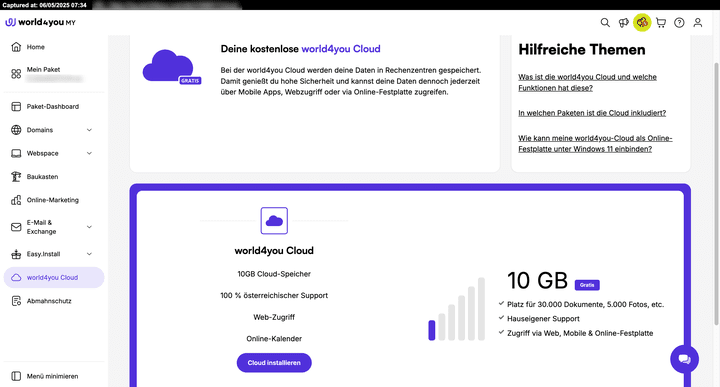Viewport: 720px width, 387px height.
Task: Expand the Domains submenu chevron
Action: click(x=89, y=130)
